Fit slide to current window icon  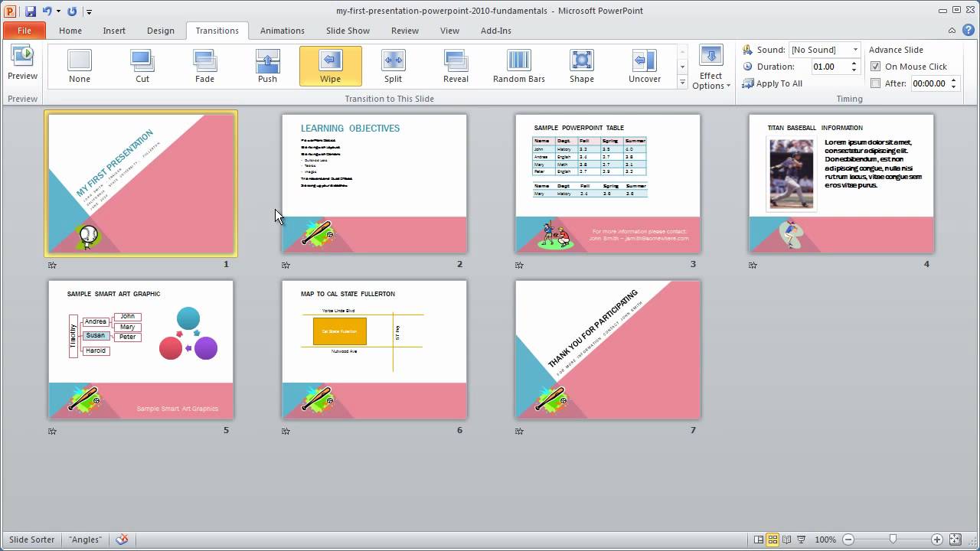(956, 540)
